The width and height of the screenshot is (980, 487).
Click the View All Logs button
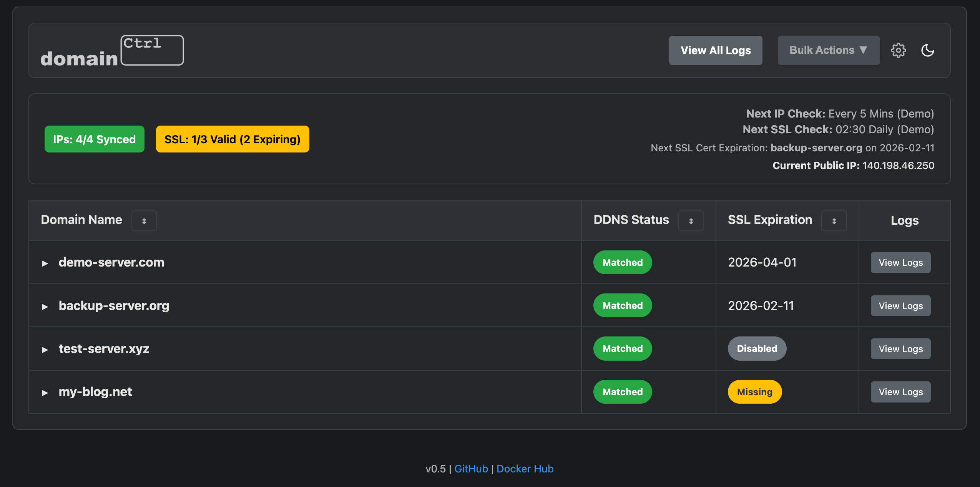(x=715, y=50)
